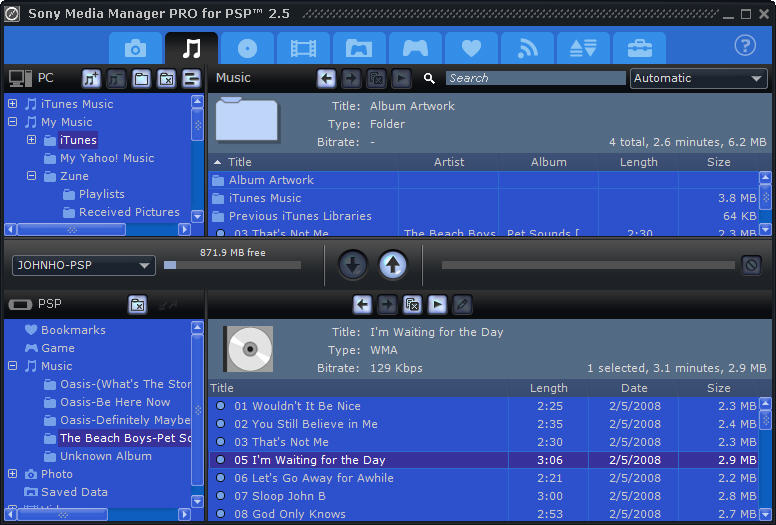Play the selected PSP track
776x525 pixels.
coord(437,304)
